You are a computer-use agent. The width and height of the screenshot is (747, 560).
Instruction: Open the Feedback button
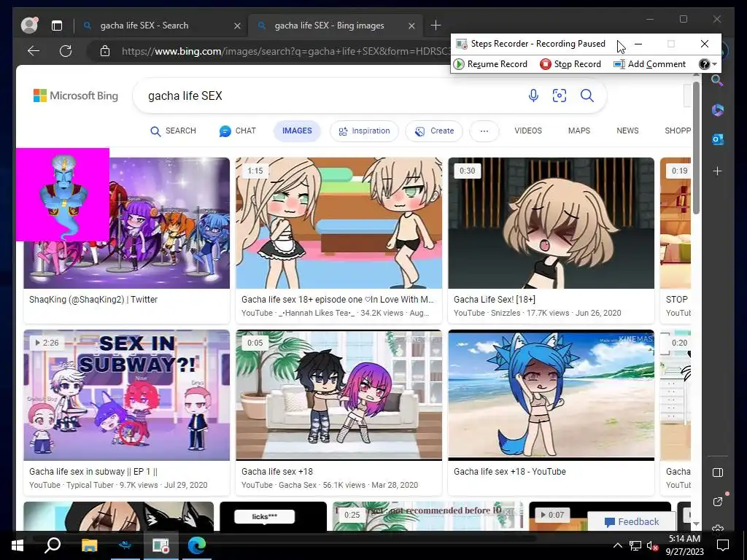[x=632, y=521]
